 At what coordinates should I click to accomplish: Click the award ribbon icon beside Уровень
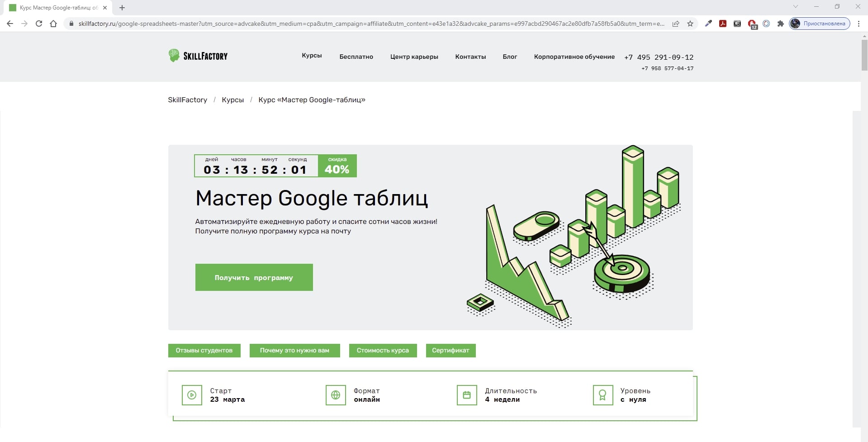tap(603, 395)
